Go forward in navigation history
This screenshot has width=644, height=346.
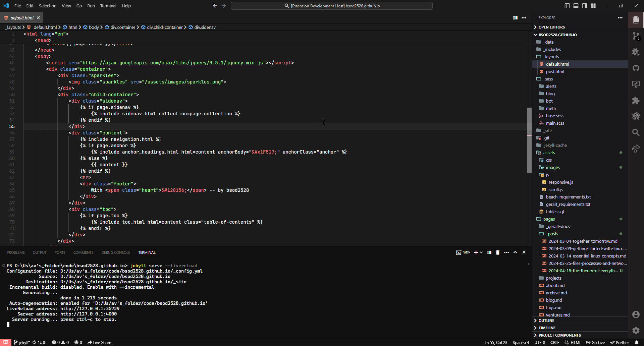point(224,6)
